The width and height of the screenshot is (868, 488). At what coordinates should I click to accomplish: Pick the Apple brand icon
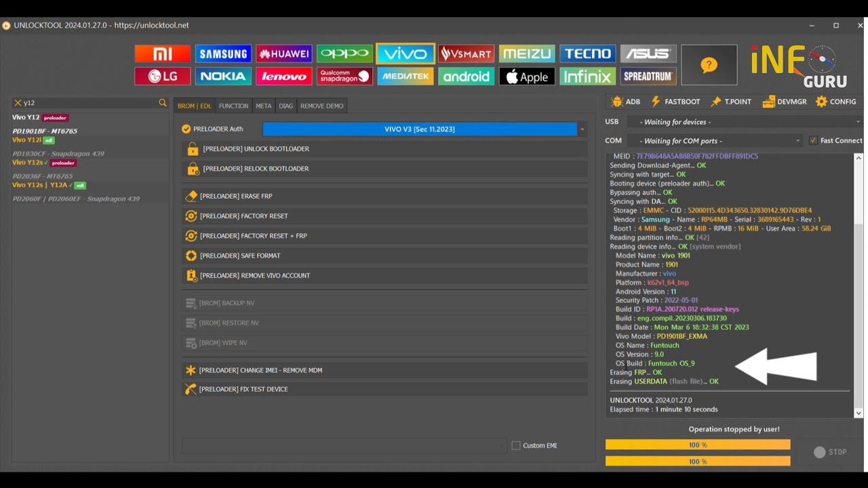tap(527, 77)
